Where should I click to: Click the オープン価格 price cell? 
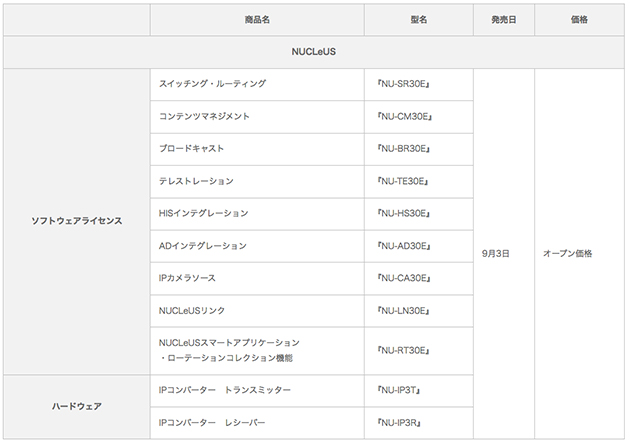coord(567,254)
